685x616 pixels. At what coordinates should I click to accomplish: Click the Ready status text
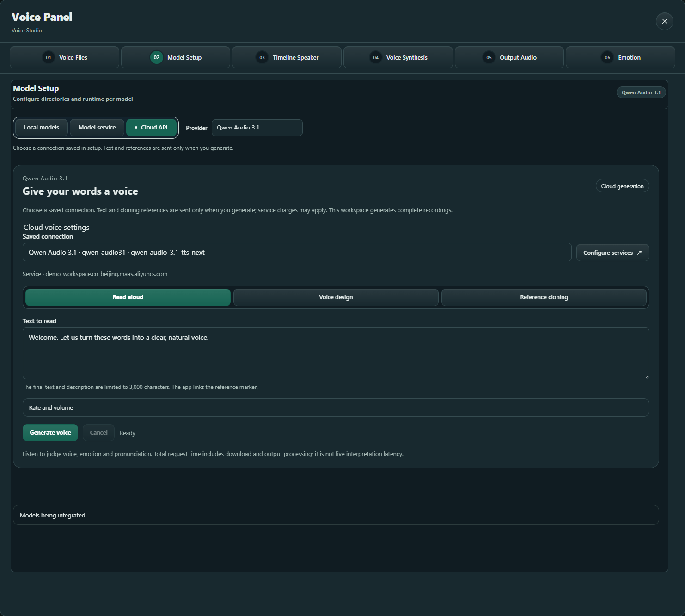pyautogui.click(x=128, y=433)
